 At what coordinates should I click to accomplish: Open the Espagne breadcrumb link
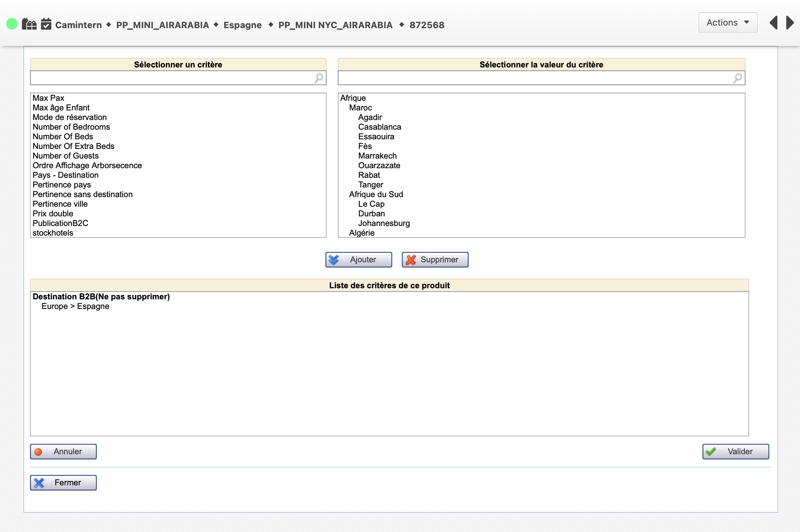pyautogui.click(x=242, y=25)
